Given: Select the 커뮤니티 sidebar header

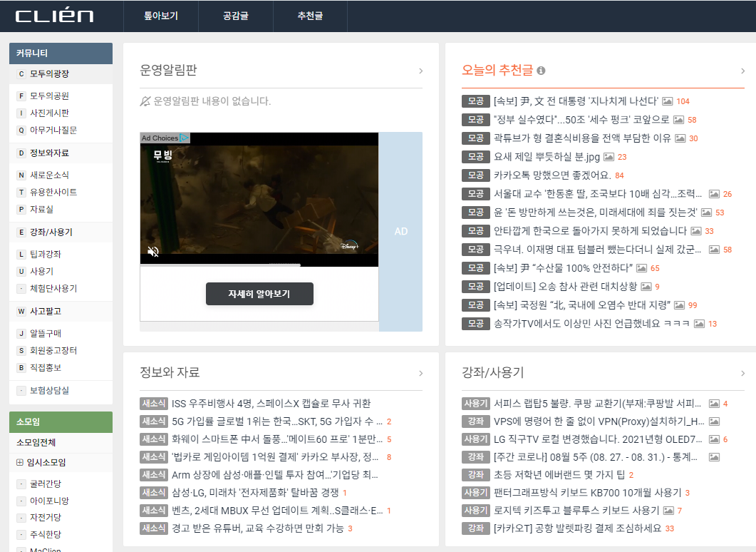Looking at the screenshot, I should [61, 53].
